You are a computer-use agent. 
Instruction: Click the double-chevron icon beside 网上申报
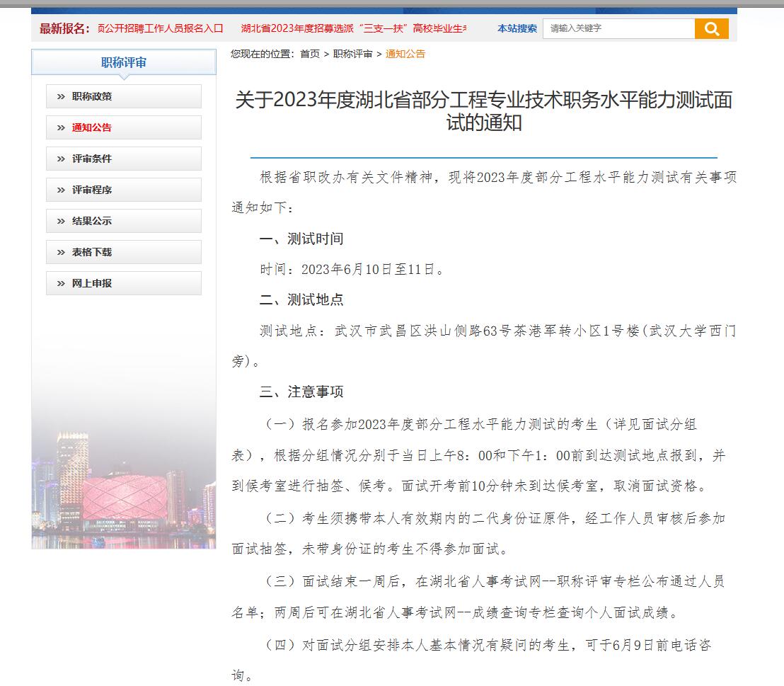tap(61, 284)
